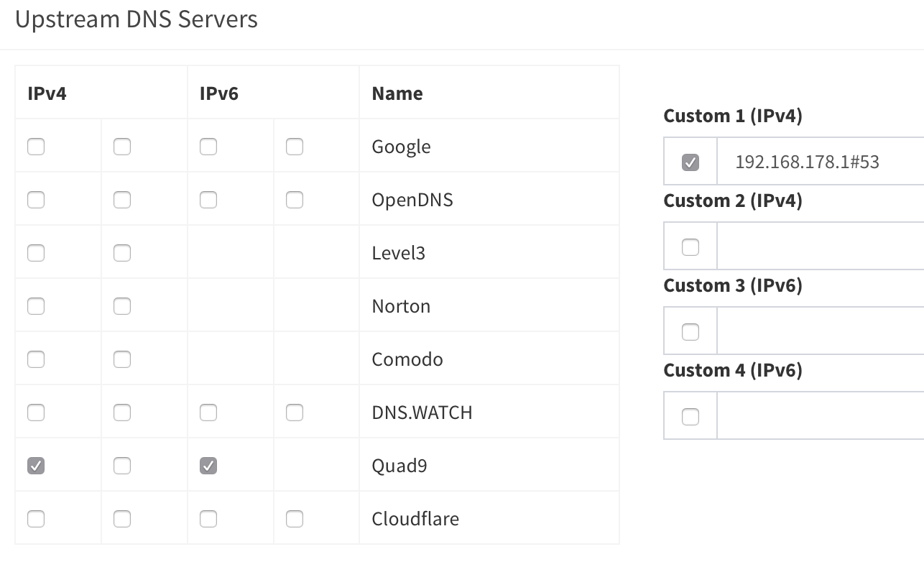Select Norton second IPv4 checkbox
The height and width of the screenshot is (562, 924).
(x=122, y=306)
